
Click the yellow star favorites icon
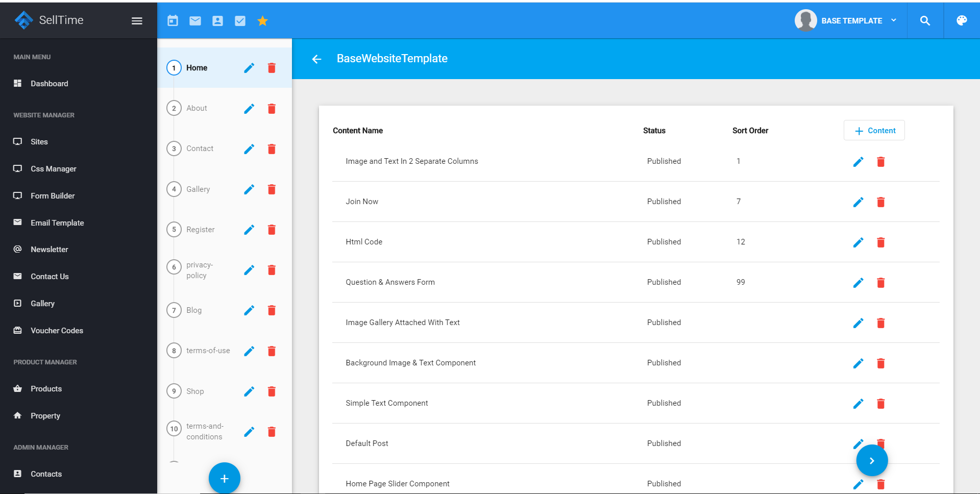click(262, 21)
